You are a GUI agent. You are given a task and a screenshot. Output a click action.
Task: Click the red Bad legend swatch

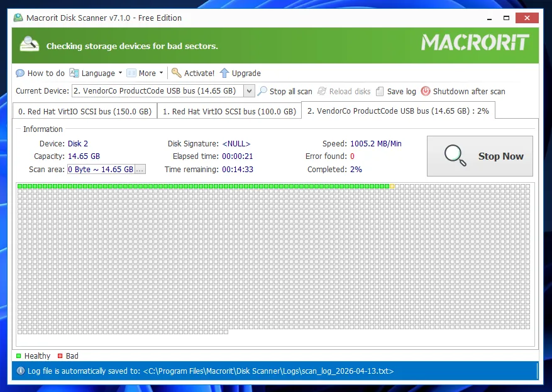click(x=60, y=356)
